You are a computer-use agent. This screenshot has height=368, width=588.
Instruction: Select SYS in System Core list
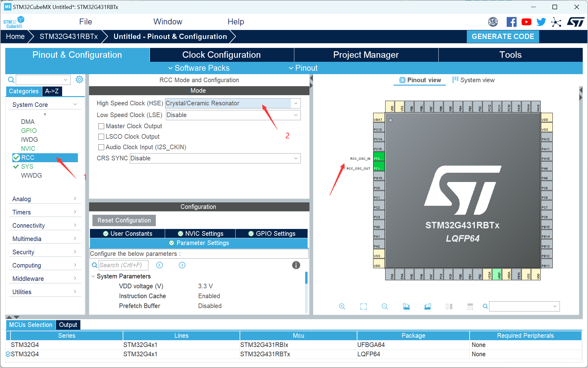[27, 167]
